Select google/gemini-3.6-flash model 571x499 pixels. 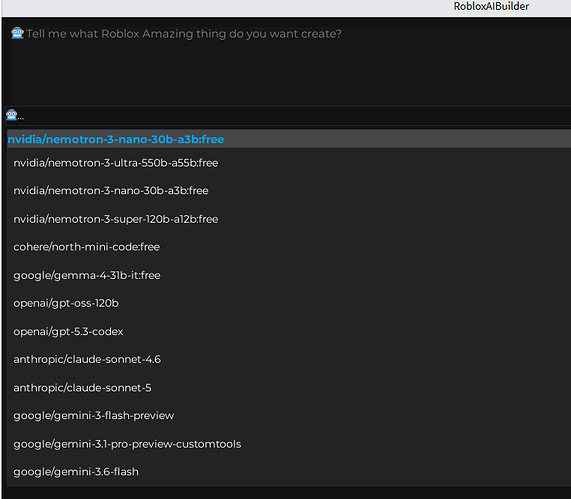pos(289,472)
